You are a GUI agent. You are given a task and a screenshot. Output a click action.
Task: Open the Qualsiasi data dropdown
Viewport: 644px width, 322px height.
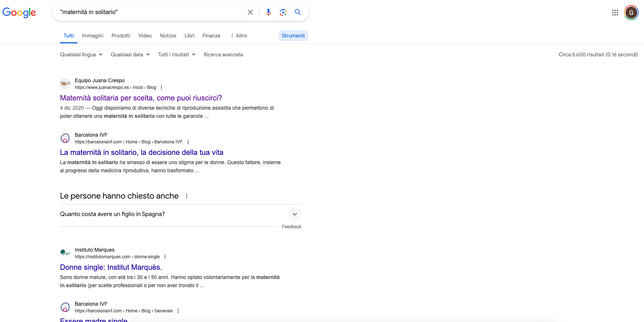[x=130, y=54]
